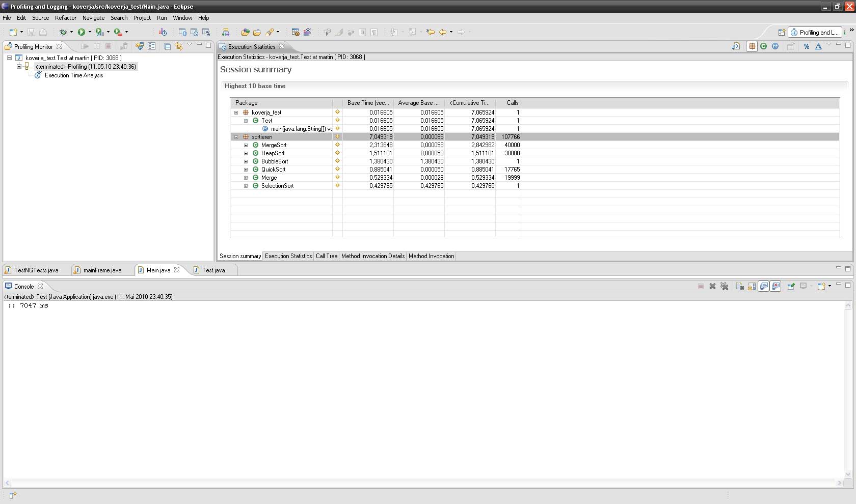
Task: Expand the BubbleSort class row
Action: pos(246,161)
